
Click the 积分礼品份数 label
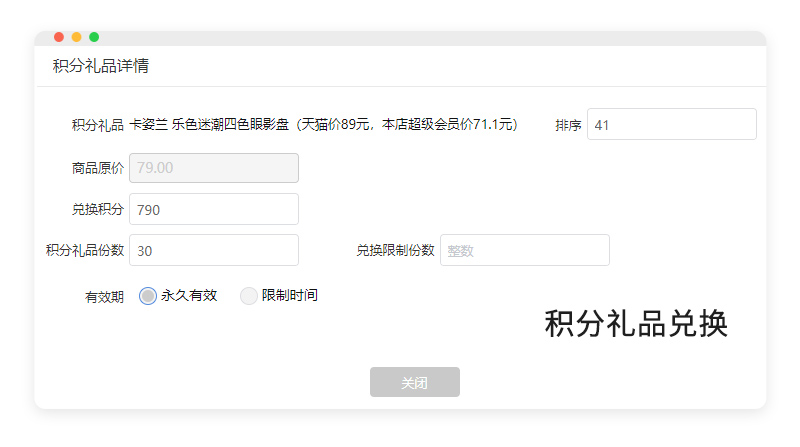point(85,250)
